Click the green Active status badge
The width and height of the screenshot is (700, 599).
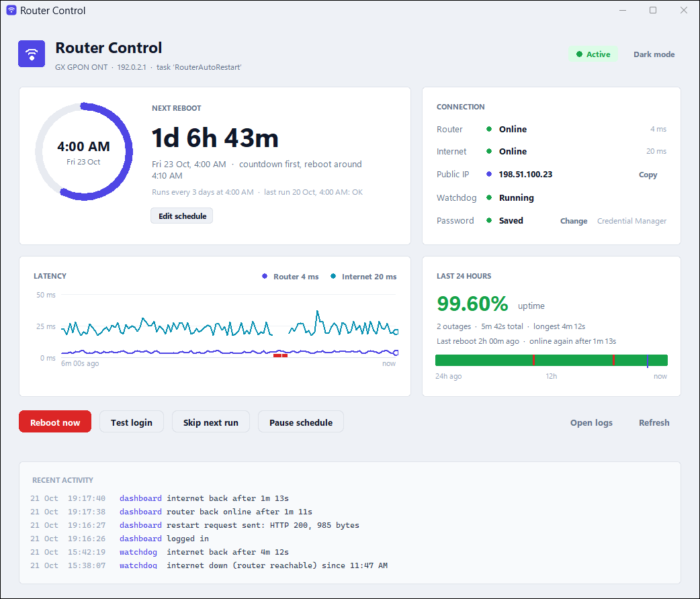(x=593, y=54)
